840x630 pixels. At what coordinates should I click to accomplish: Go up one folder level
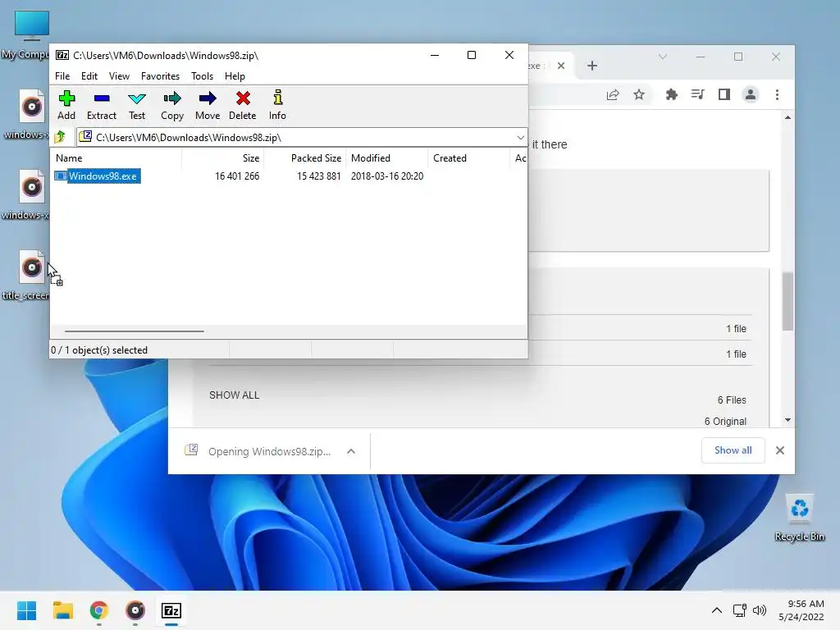coord(60,137)
